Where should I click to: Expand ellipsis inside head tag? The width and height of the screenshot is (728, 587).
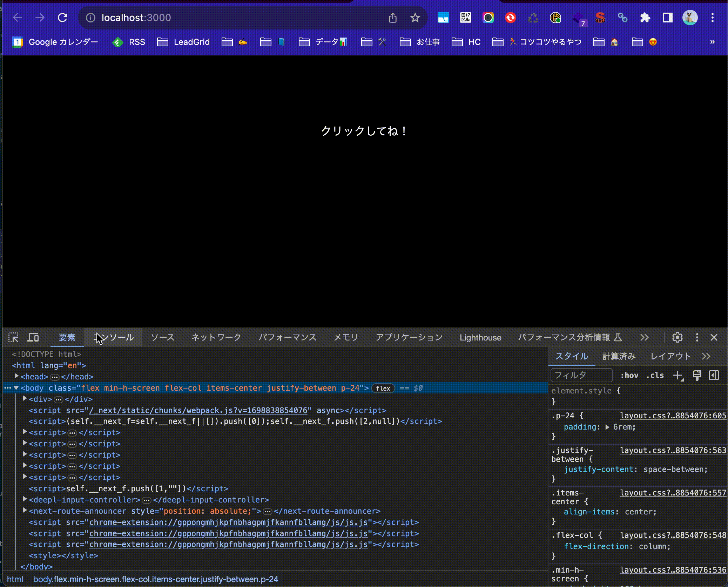54,377
